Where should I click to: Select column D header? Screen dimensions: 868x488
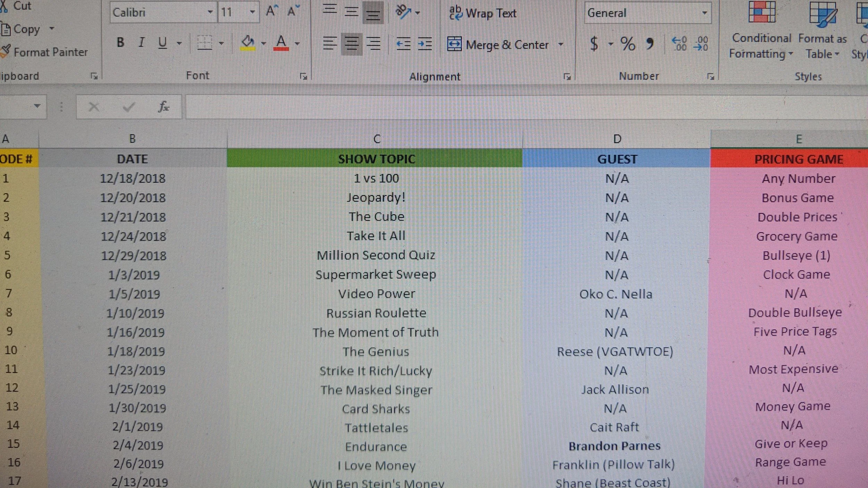[x=617, y=139]
